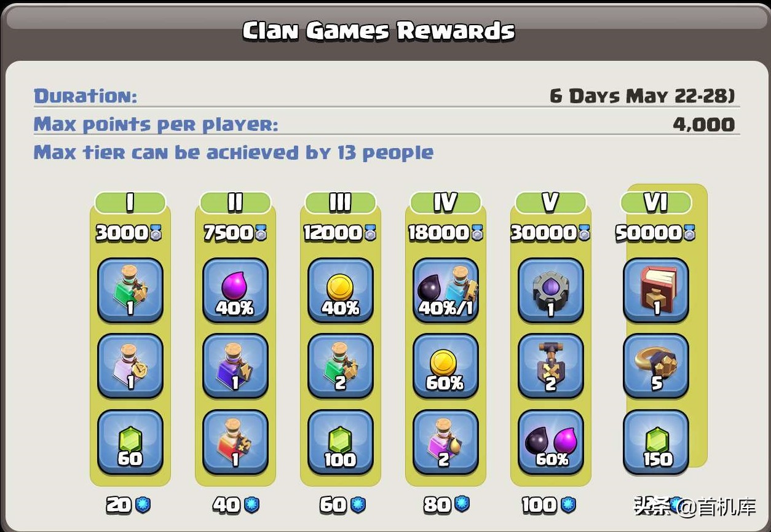
Task: Select the 150 gems reward in tier VI
Action: (x=656, y=443)
